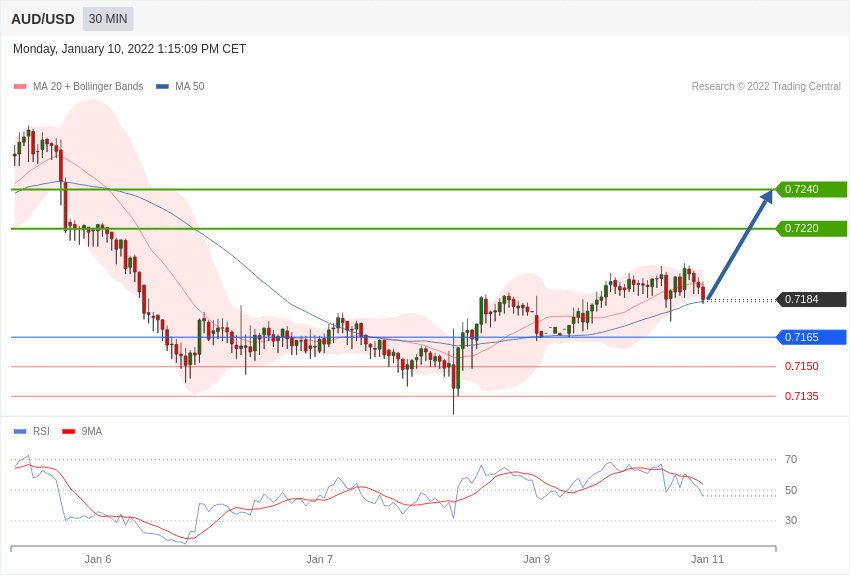Click the 9MA legend label
This screenshot has width=850, height=576.
(92, 431)
